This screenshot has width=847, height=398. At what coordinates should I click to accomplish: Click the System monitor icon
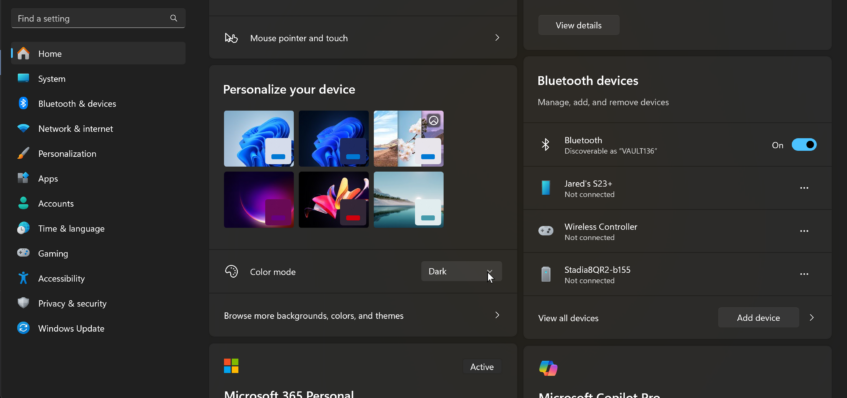pyautogui.click(x=23, y=78)
